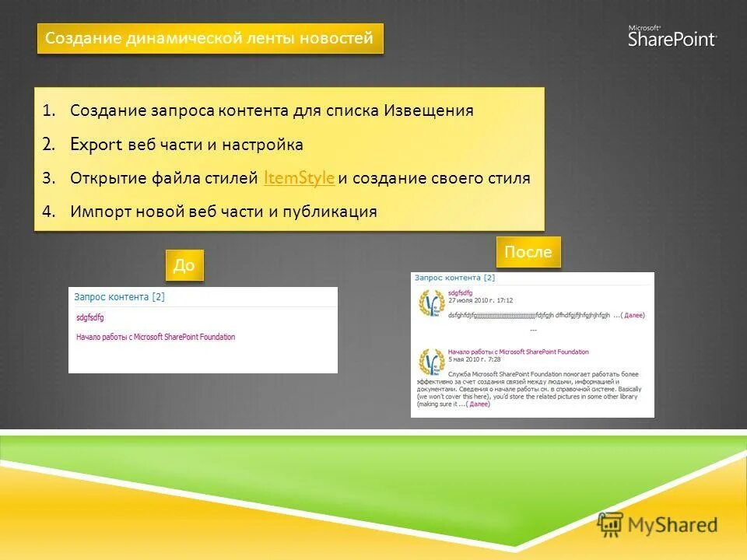The image size is (747, 560).
Task: Select the После label above the right screenshot
Action: coord(532,250)
